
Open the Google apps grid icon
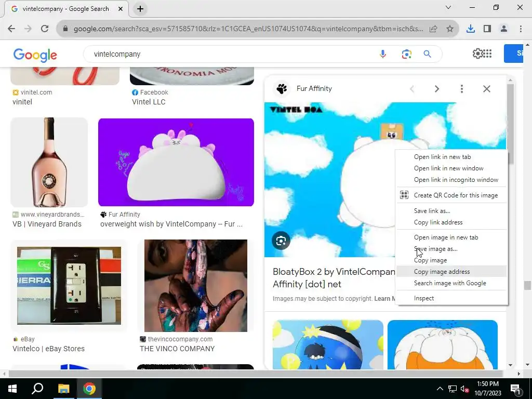coord(487,54)
